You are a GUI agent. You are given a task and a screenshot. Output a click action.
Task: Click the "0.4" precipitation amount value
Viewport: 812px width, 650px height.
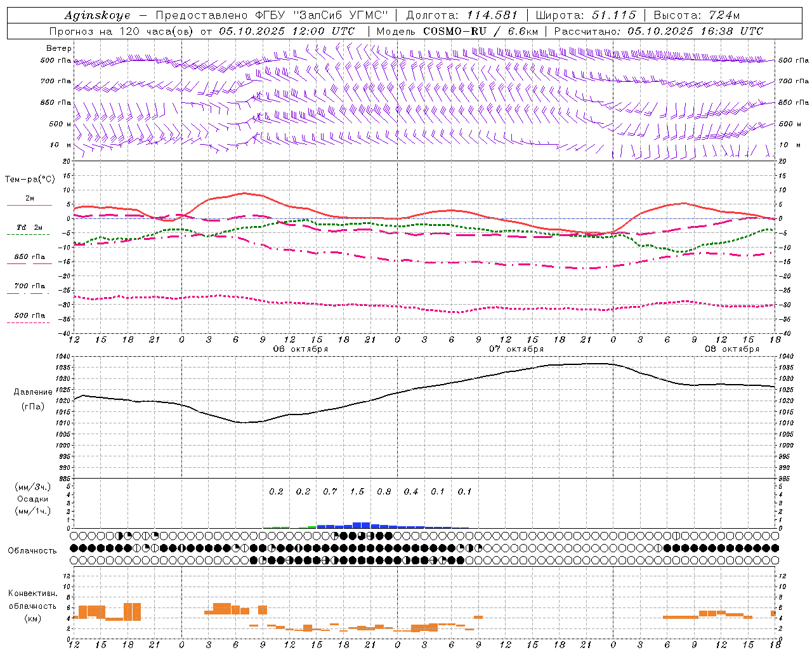[411, 491]
